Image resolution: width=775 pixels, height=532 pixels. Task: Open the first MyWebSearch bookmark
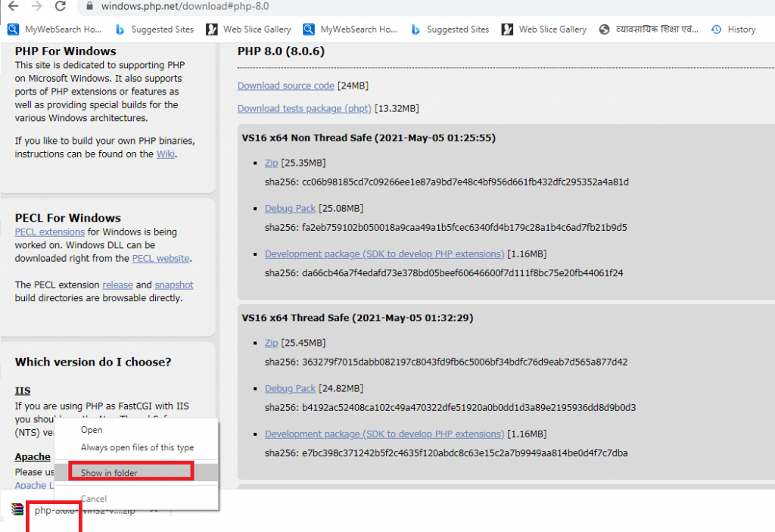pos(54,30)
